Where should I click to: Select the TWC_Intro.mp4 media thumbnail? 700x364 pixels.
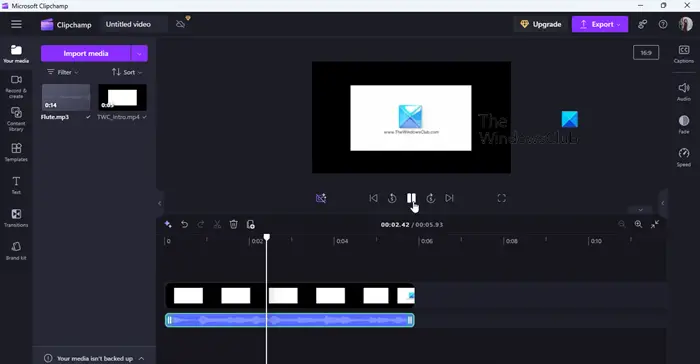click(122, 97)
